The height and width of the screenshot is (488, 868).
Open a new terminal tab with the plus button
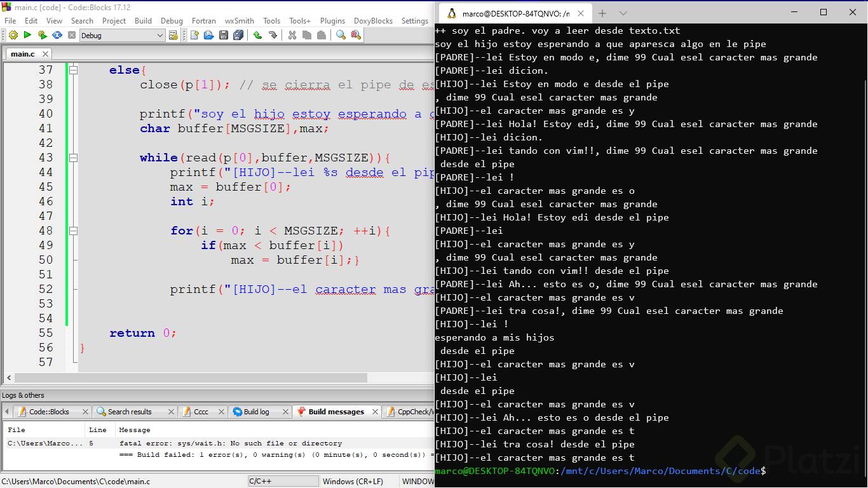602,13
